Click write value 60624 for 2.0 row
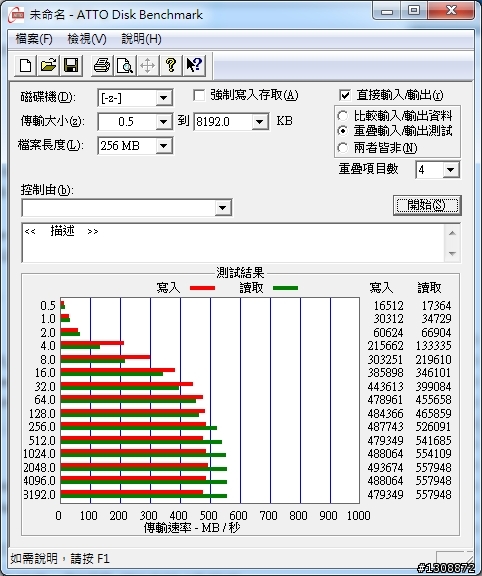Viewport: 482px width, 576px height. coord(388,333)
